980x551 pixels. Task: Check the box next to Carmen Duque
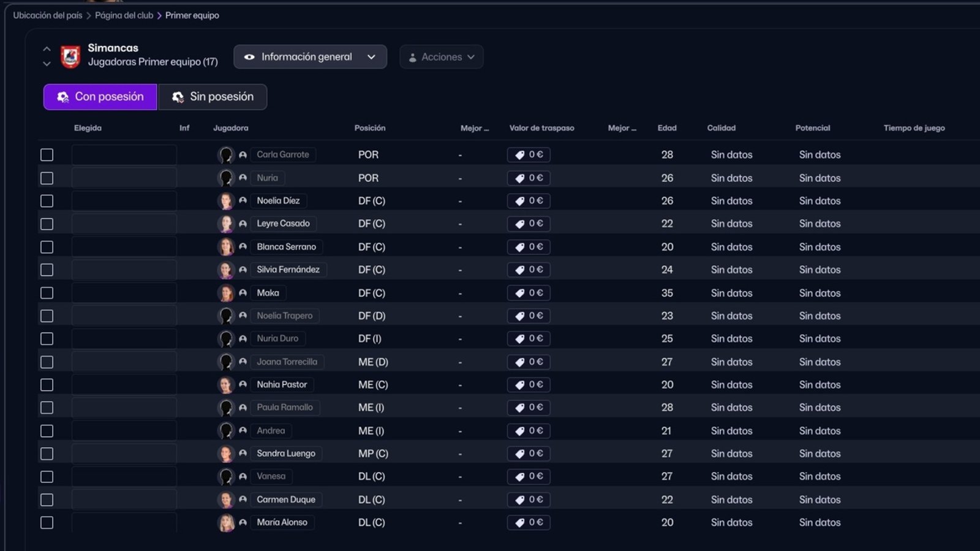[47, 500]
